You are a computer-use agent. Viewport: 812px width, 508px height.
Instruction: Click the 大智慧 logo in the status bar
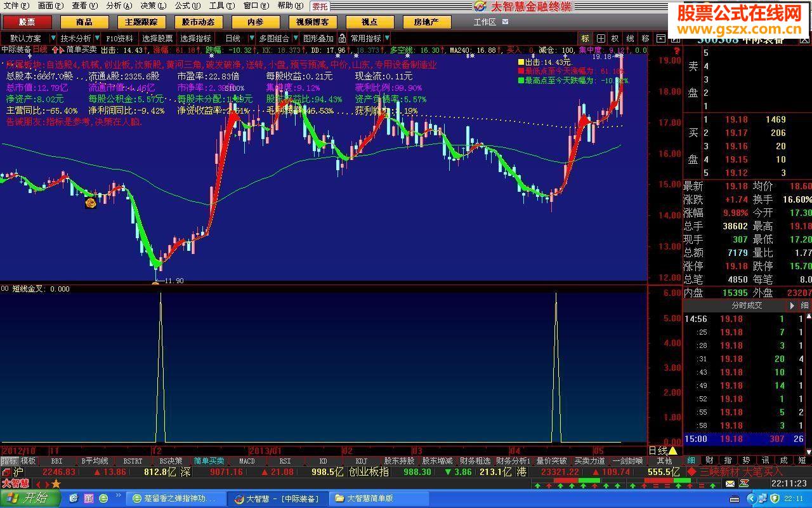coord(15,484)
